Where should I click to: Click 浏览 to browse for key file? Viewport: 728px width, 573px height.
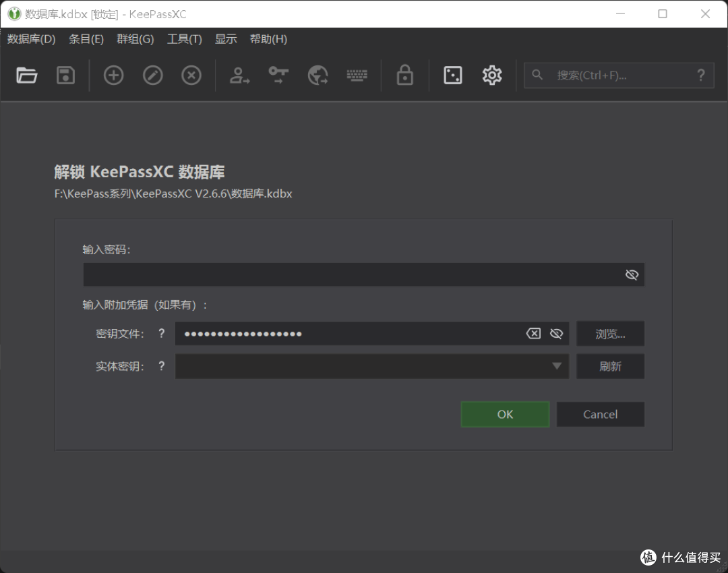[610, 333]
